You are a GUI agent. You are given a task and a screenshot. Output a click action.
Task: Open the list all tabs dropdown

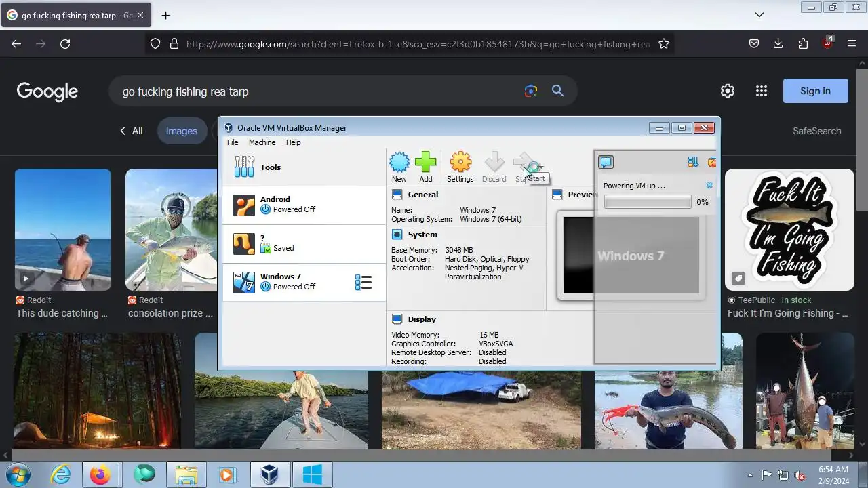[x=759, y=15]
